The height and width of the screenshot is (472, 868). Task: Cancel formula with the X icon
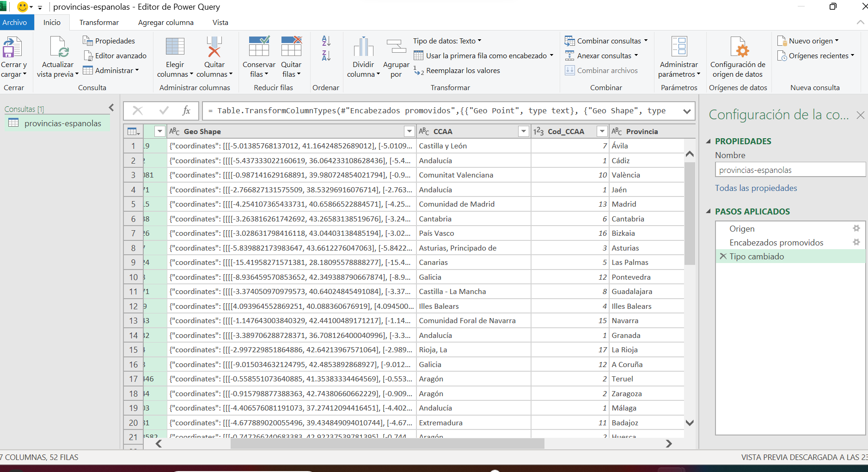[x=138, y=110]
